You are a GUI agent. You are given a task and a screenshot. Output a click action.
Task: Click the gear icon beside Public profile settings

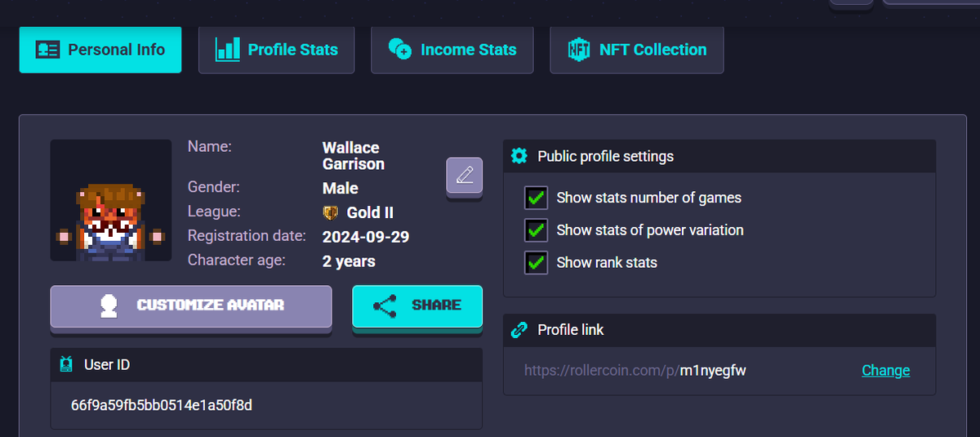(x=519, y=156)
